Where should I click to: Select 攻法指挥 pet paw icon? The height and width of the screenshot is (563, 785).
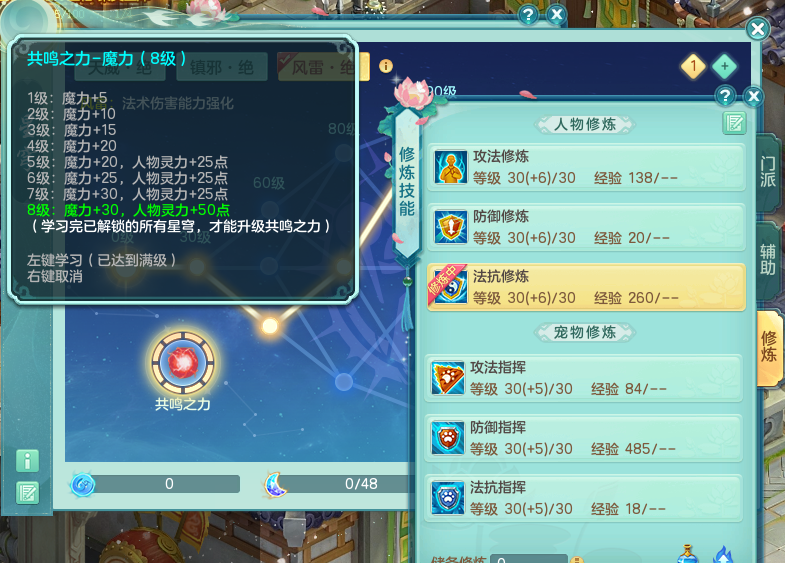(448, 378)
